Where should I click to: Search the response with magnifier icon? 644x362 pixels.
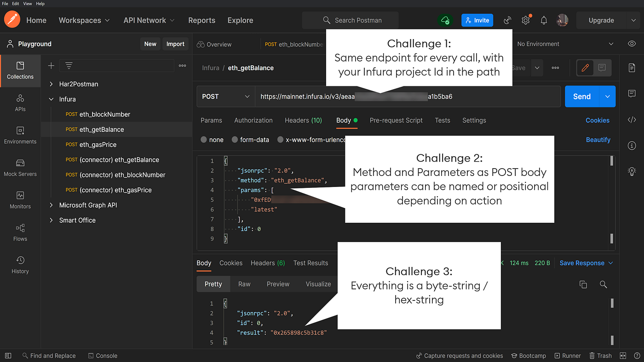604,284
